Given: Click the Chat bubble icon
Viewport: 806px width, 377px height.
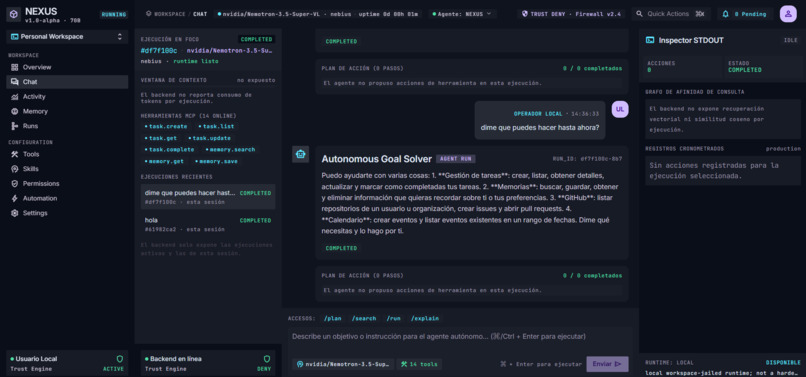Looking at the screenshot, I should point(14,82).
